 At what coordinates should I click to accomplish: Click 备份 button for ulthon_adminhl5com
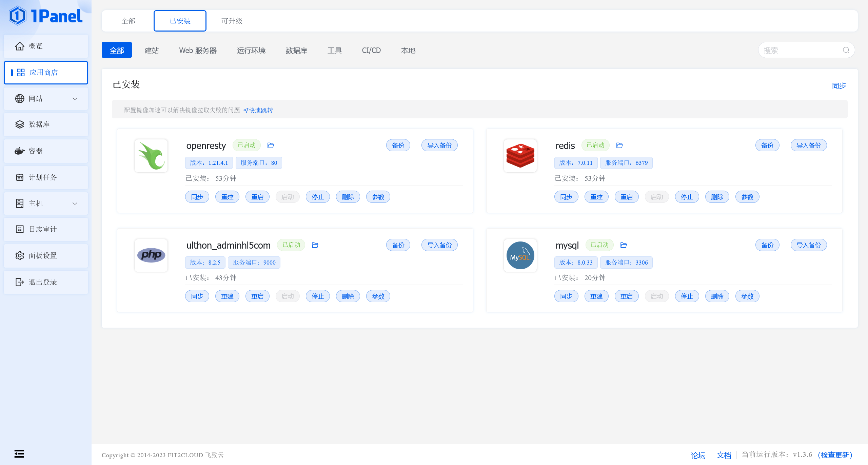pyautogui.click(x=398, y=245)
